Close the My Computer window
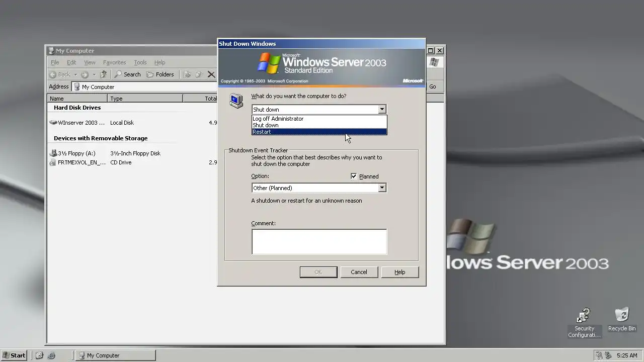 tap(440, 50)
